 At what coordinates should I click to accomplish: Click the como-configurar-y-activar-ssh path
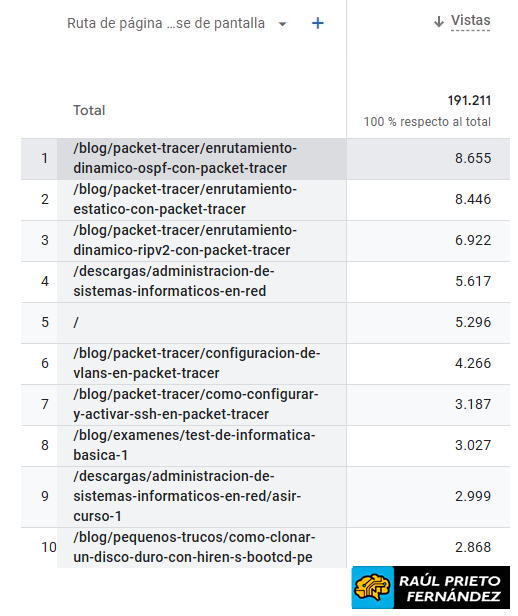[196, 404]
